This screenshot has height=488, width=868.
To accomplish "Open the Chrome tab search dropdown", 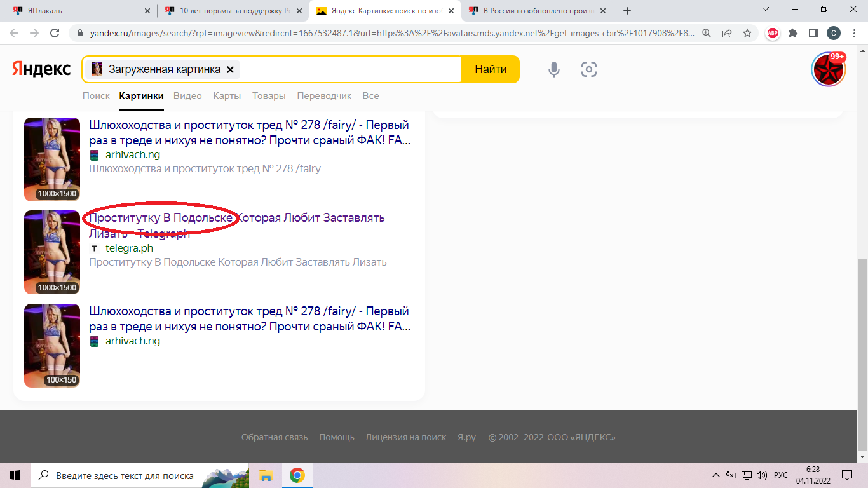I will (x=766, y=10).
